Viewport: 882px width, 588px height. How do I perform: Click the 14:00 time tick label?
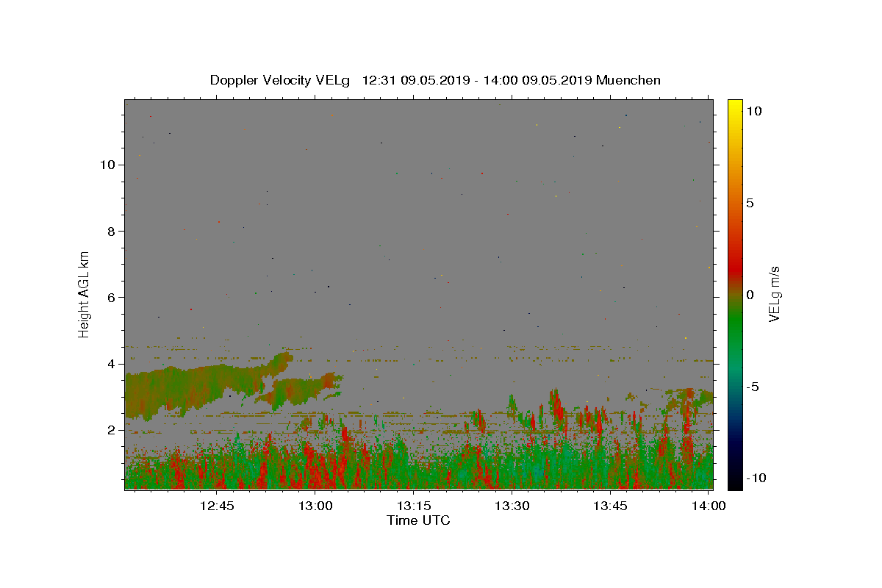(x=708, y=506)
